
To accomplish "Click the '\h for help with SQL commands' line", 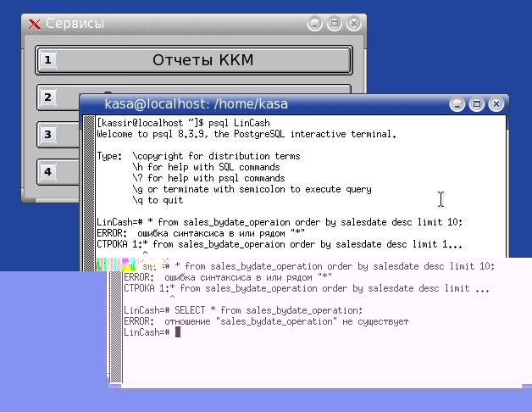I will [x=207, y=167].
